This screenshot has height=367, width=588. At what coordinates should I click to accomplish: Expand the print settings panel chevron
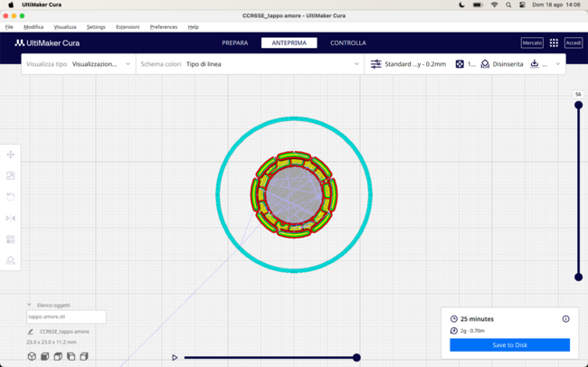pos(557,64)
